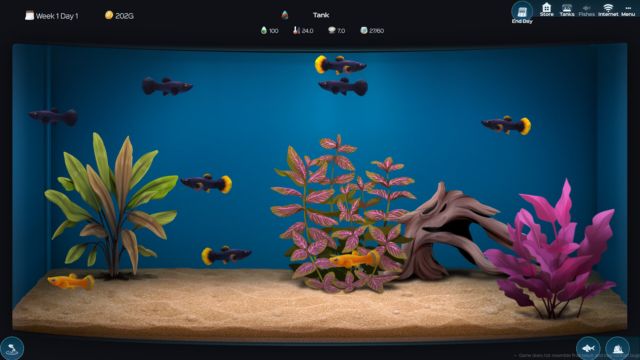
Task: Click the temperature value "24.0"
Action: [307, 31]
